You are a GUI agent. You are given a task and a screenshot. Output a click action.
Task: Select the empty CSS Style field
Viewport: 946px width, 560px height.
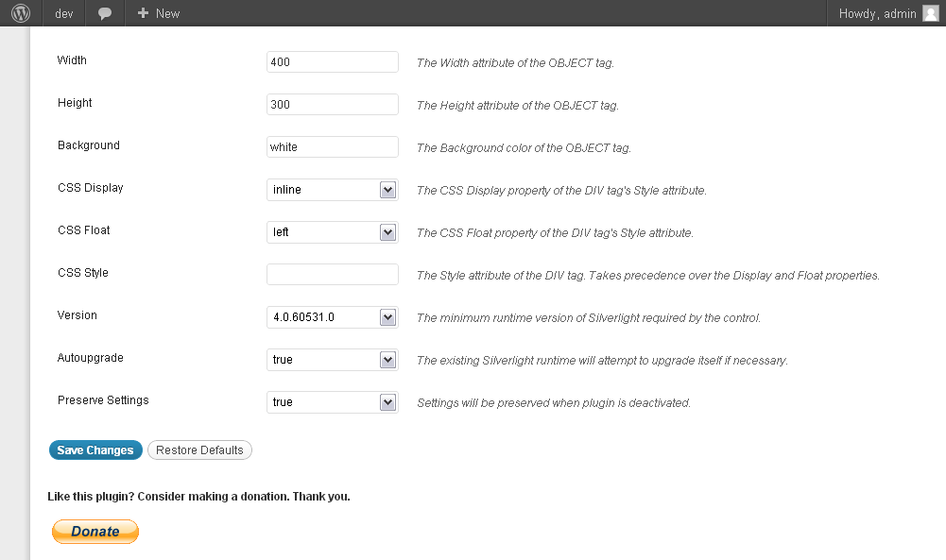[x=333, y=274]
